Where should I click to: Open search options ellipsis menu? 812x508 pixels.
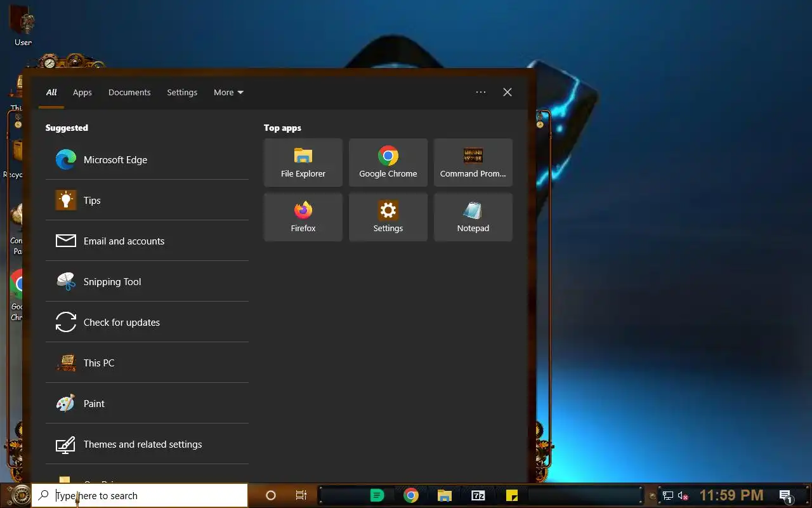(481, 92)
